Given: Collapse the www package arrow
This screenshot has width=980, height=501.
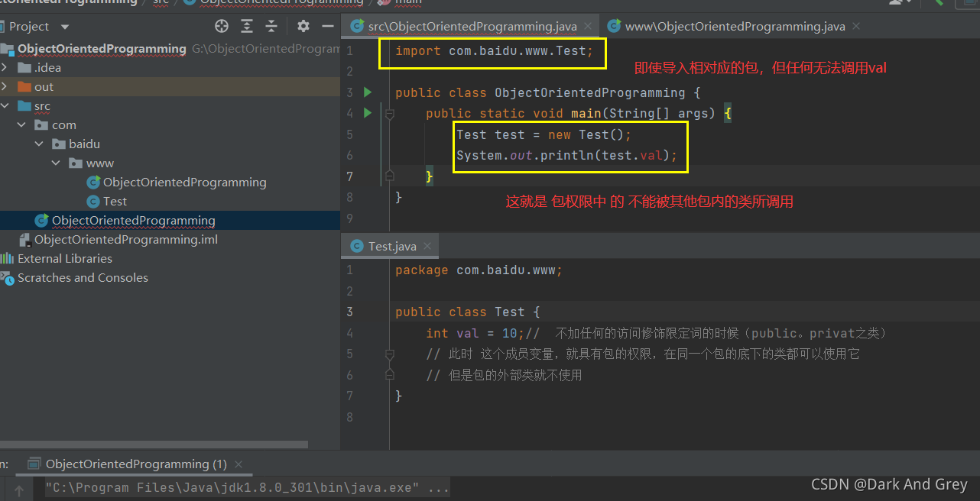Looking at the screenshot, I should point(56,163).
